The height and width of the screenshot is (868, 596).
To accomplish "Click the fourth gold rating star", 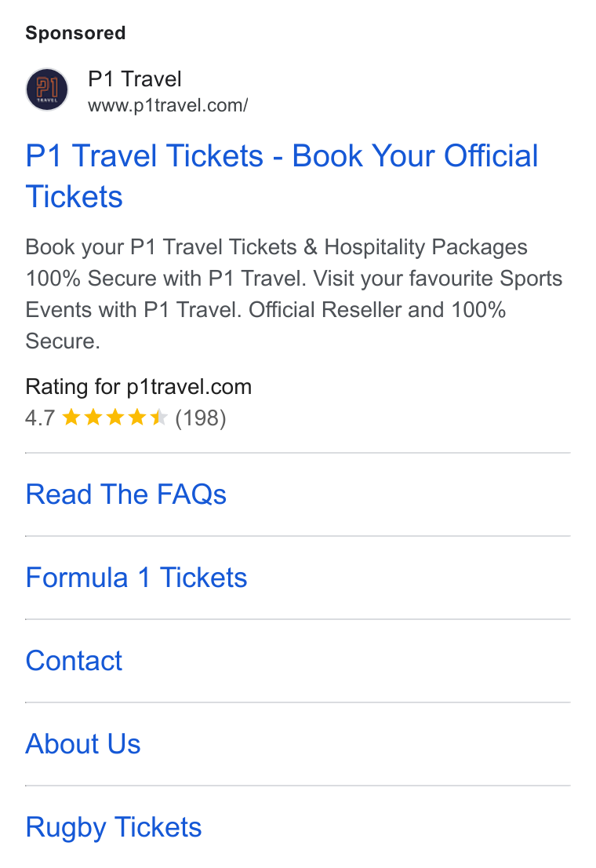I will point(136,417).
